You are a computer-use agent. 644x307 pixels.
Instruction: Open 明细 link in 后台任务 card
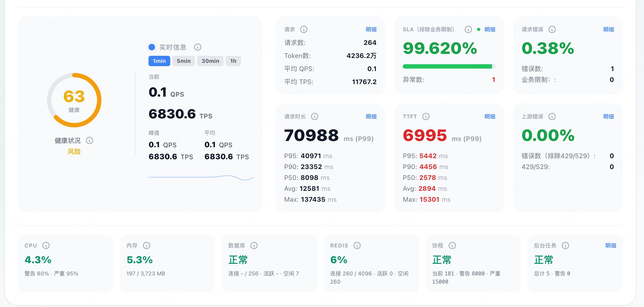(611, 245)
